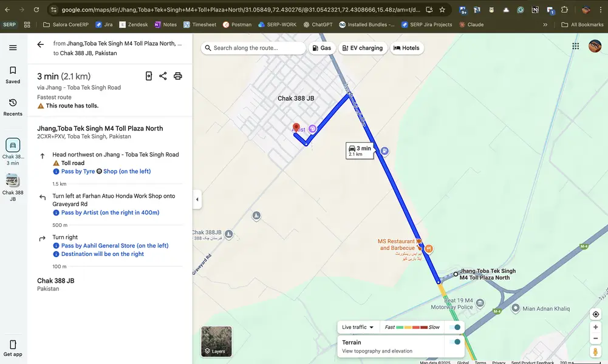The width and height of the screenshot is (608, 364).
Task: Select the EV charging filter chip
Action: (362, 48)
